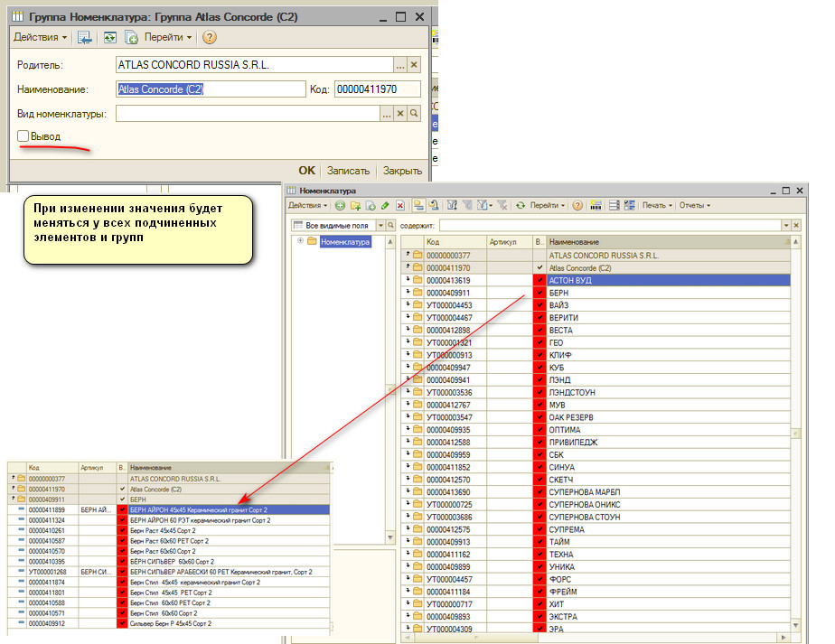Clear the Родитель field with the X button

coord(414,65)
